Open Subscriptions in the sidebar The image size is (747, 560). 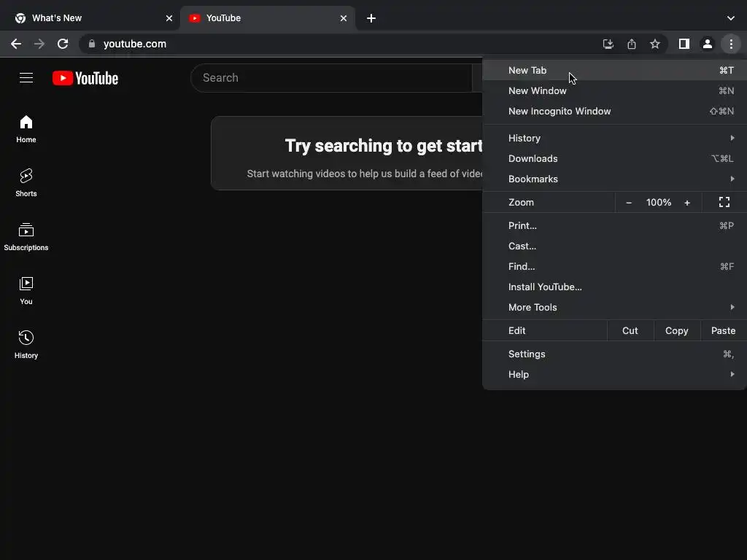click(26, 237)
